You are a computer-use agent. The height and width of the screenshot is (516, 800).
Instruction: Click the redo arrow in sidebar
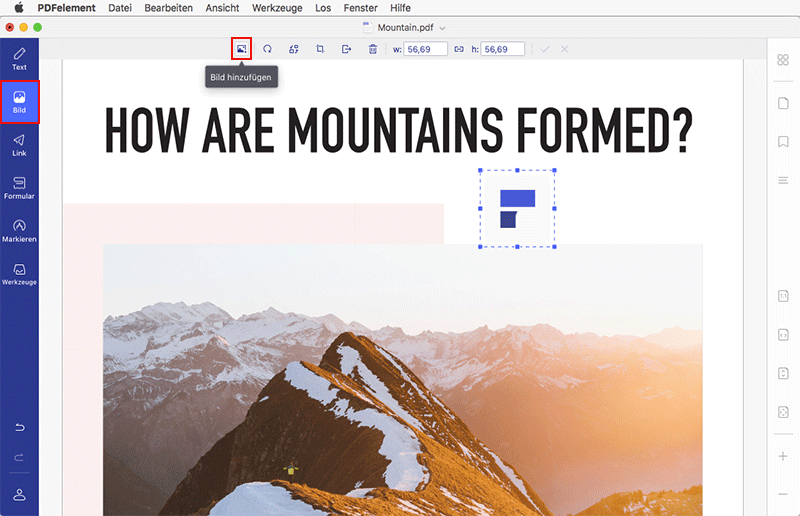click(19, 457)
